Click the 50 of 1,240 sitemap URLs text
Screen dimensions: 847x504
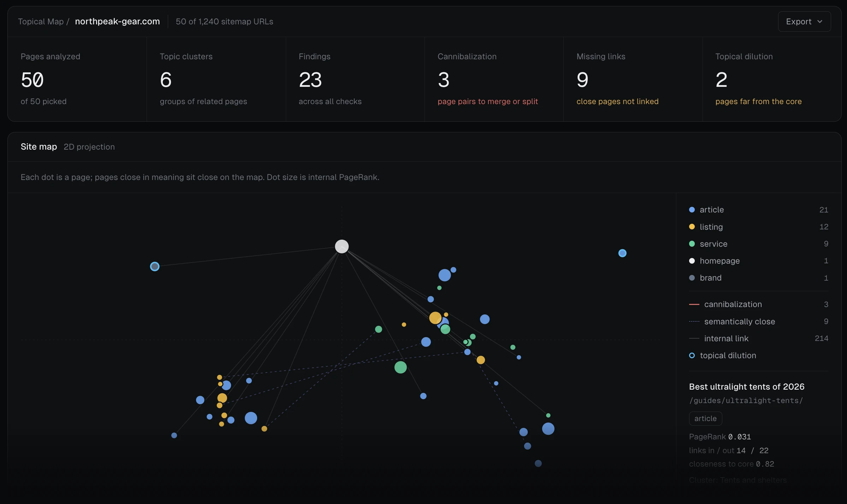coord(224,22)
